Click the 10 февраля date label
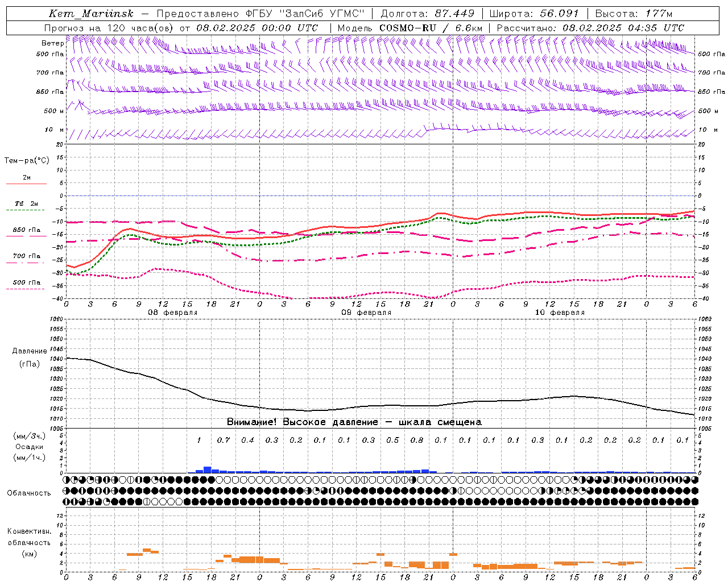Screen dimensions: 728x582 point(560,313)
